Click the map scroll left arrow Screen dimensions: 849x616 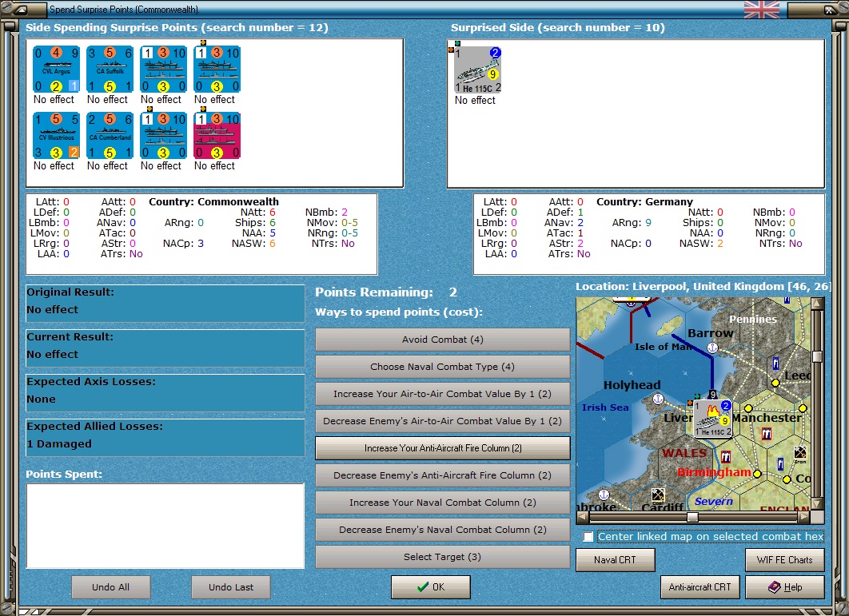pos(583,517)
